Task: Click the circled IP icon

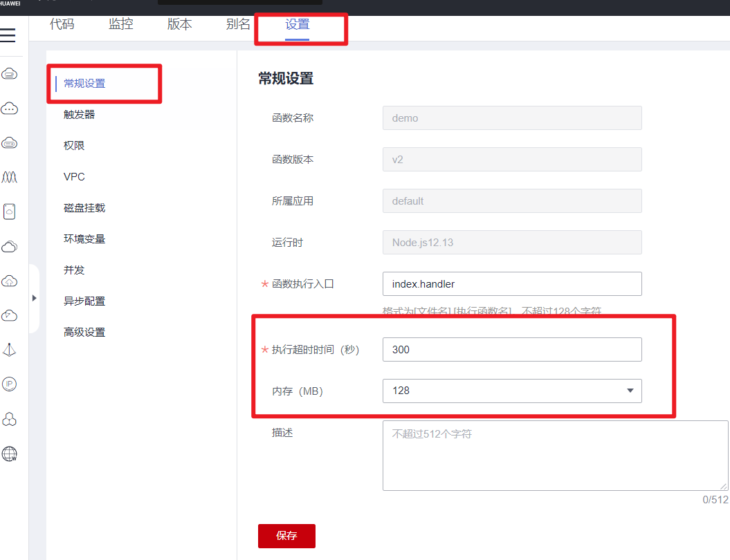Action: point(9,384)
